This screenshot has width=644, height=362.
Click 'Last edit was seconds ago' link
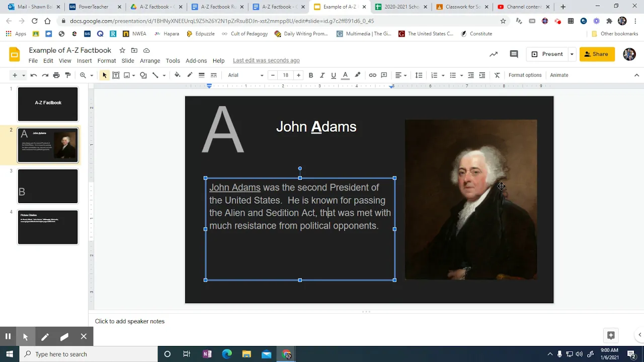coord(266,61)
